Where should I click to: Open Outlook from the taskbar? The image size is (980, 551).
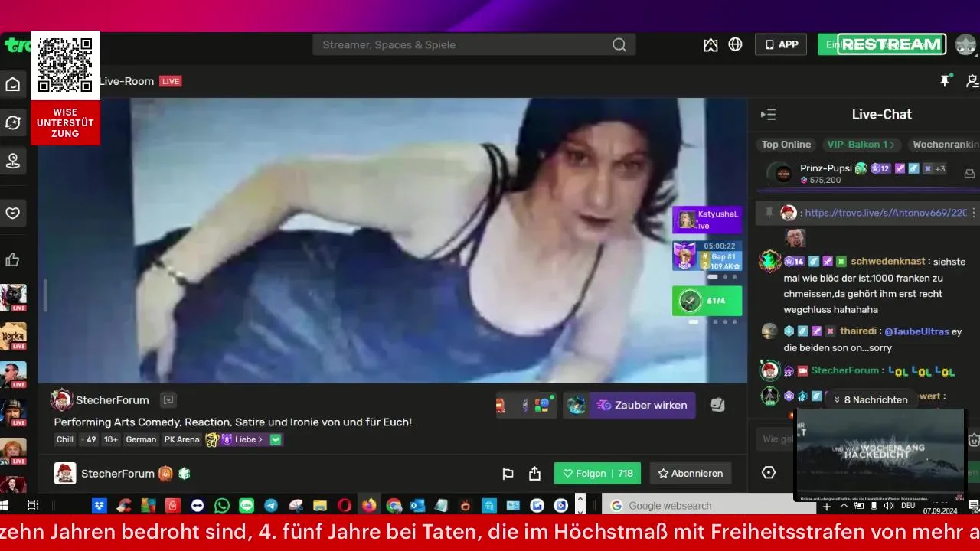pyautogui.click(x=417, y=505)
